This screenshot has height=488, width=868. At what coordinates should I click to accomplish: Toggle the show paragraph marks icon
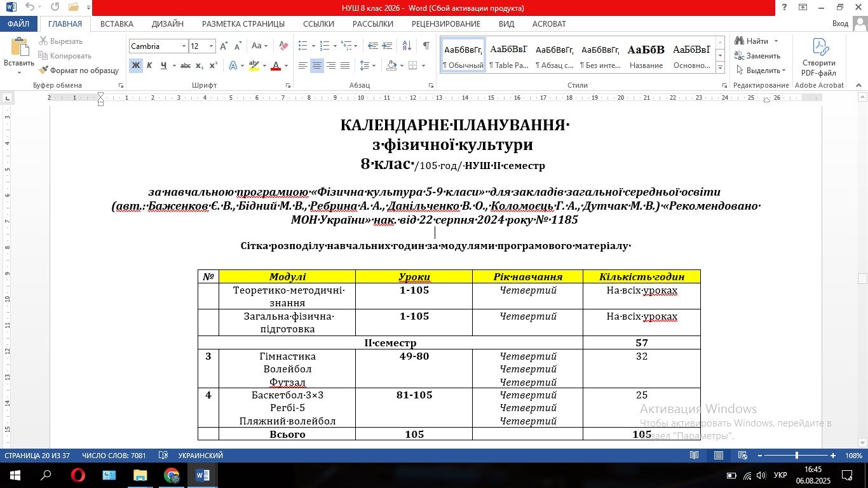(x=426, y=46)
